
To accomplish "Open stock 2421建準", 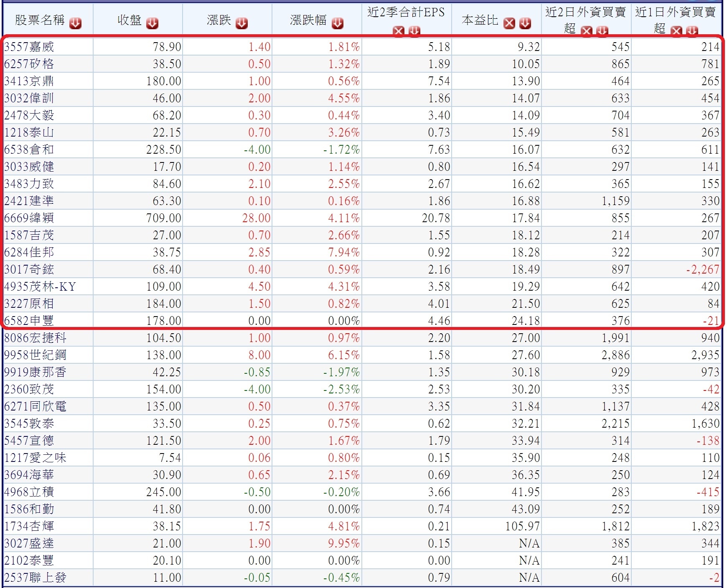I will (x=29, y=201).
